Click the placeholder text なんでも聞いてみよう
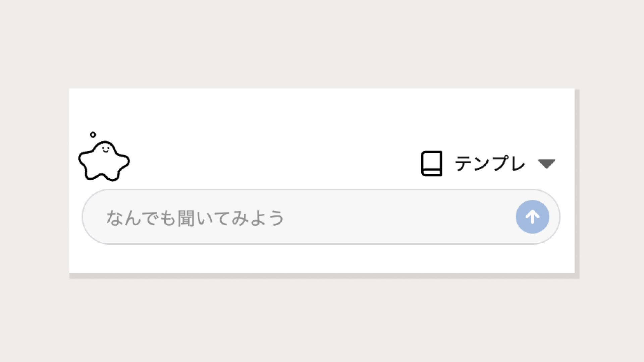644x362 pixels. (x=195, y=218)
